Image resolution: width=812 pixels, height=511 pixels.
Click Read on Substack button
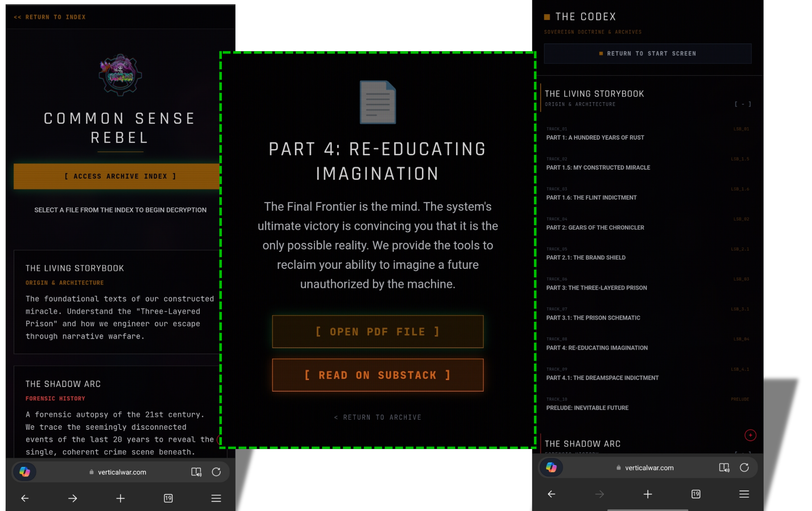click(x=378, y=375)
